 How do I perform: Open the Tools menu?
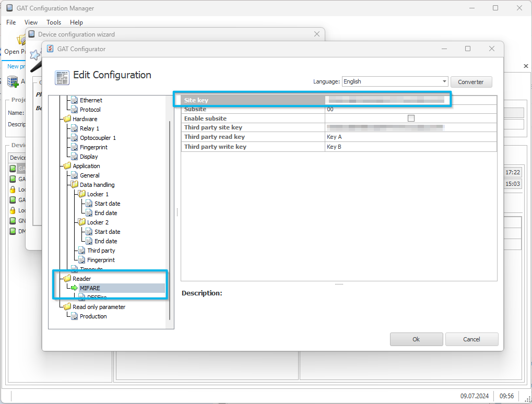pos(54,22)
